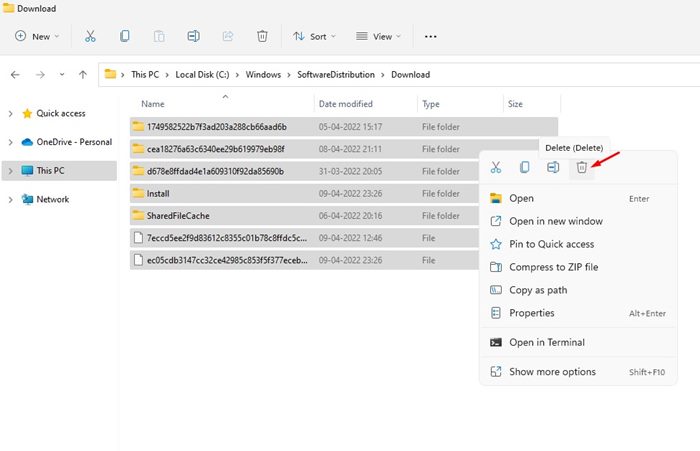Choose Compress to ZIP file
Image resolution: width=700 pixels, height=451 pixels.
pos(553,267)
